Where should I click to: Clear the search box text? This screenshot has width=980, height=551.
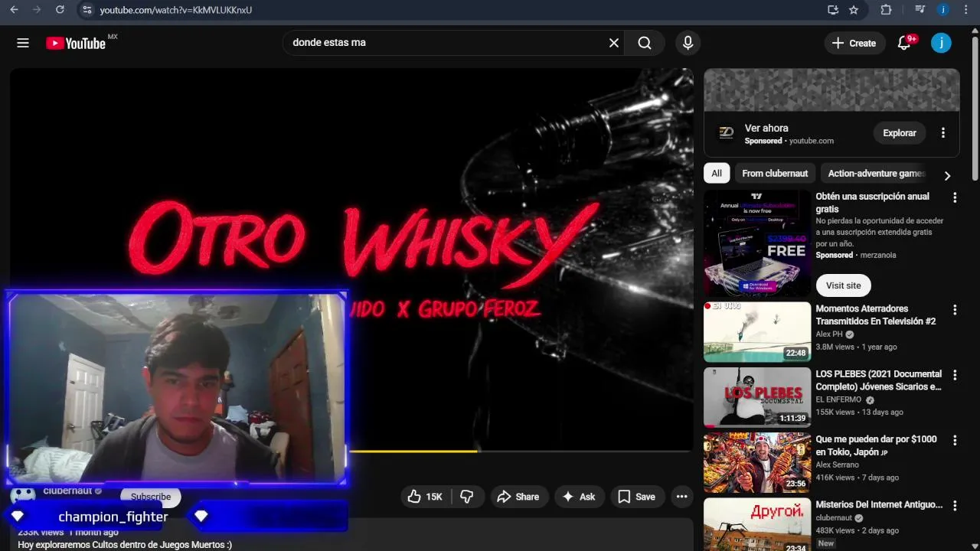[613, 43]
